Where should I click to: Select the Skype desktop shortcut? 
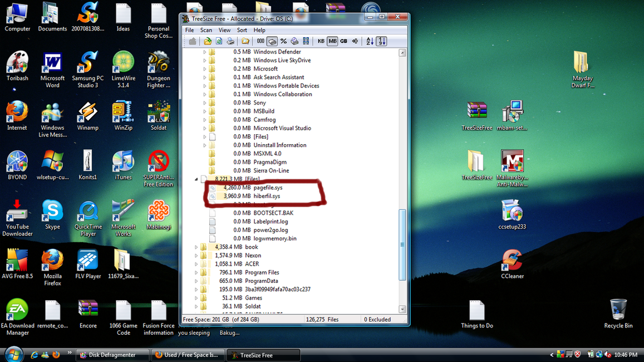tap(52, 215)
